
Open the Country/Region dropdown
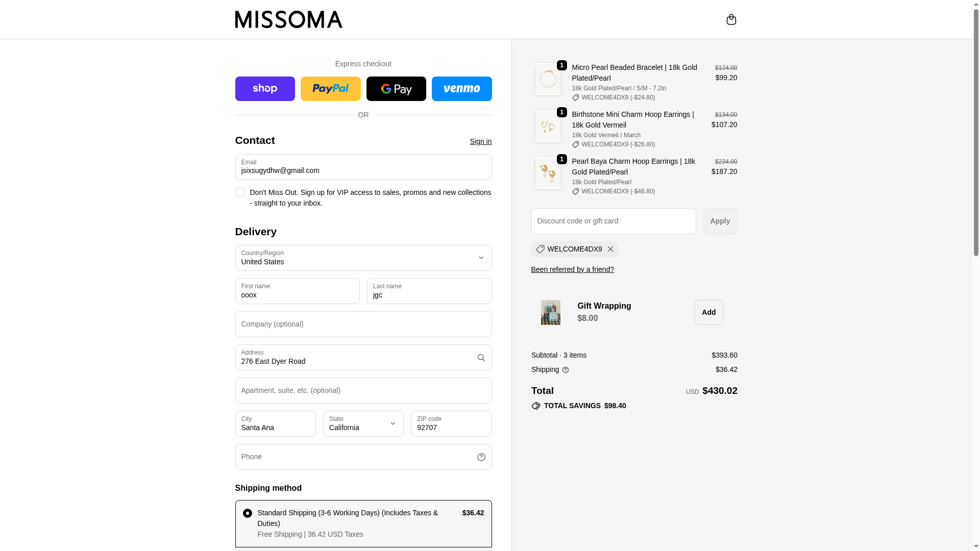363,258
